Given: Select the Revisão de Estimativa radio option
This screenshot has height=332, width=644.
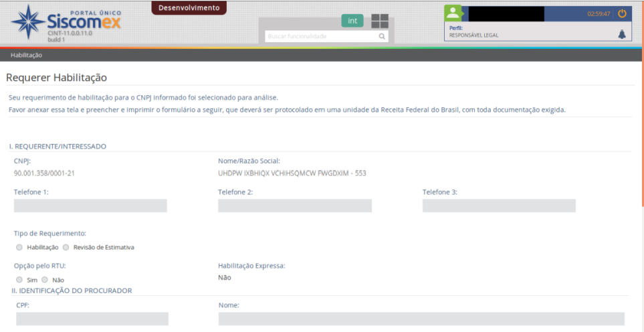Looking at the screenshot, I should 66,247.
